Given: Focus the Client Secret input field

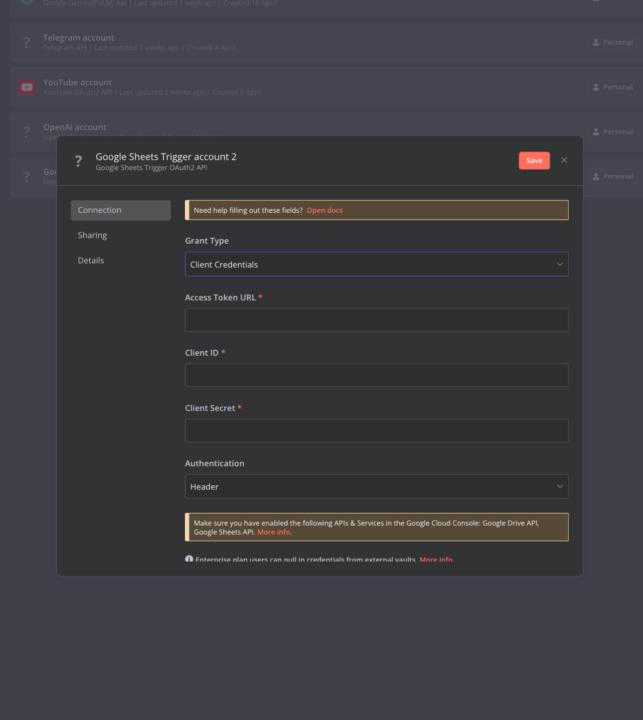Looking at the screenshot, I should (377, 430).
